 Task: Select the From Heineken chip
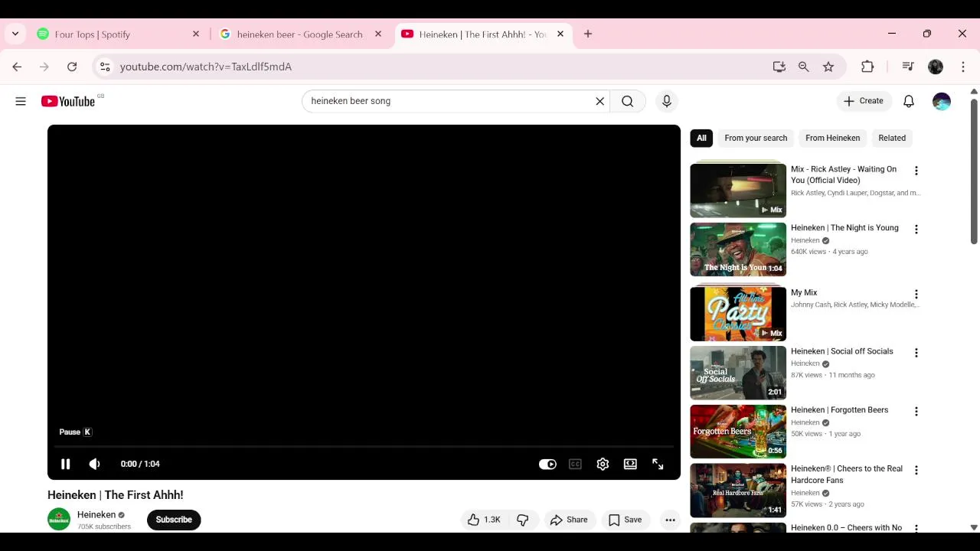pyautogui.click(x=832, y=138)
